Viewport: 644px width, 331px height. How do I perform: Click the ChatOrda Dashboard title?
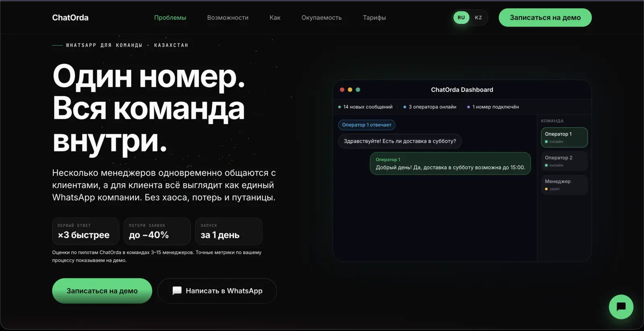(x=462, y=90)
